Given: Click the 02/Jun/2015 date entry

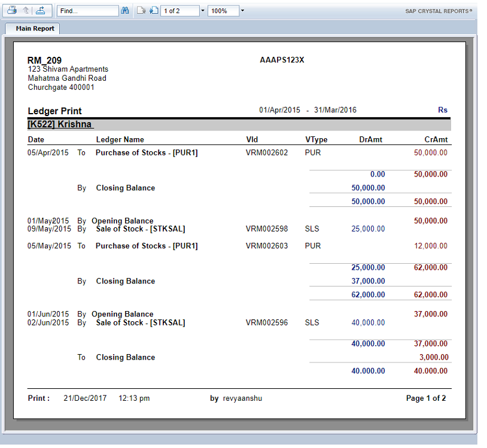Looking at the screenshot, I should pos(48,322).
